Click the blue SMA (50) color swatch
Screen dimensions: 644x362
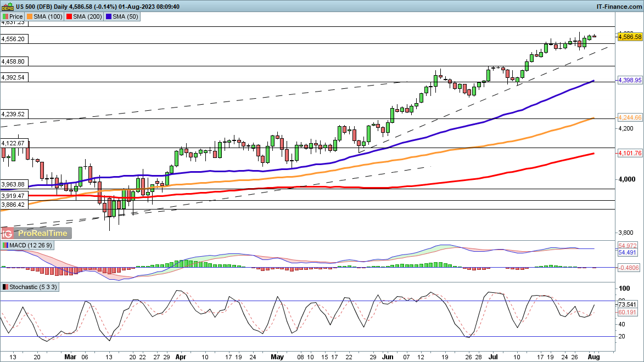[108, 17]
